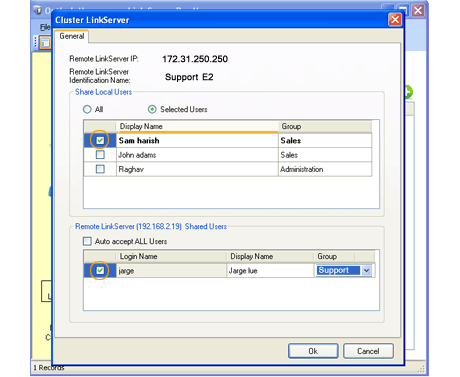460x377 pixels.
Task: Check the Raghav user checkbox
Action: pyautogui.click(x=100, y=169)
